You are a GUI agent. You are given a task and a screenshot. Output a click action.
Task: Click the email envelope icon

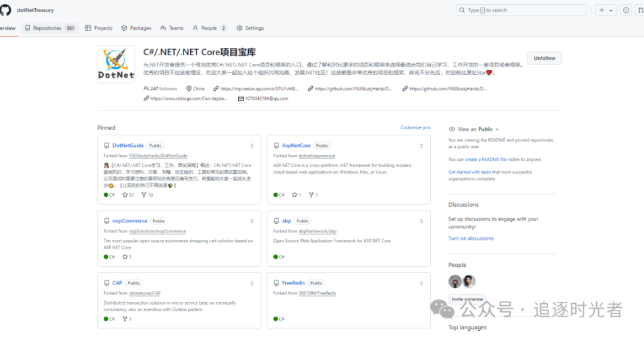(x=241, y=98)
